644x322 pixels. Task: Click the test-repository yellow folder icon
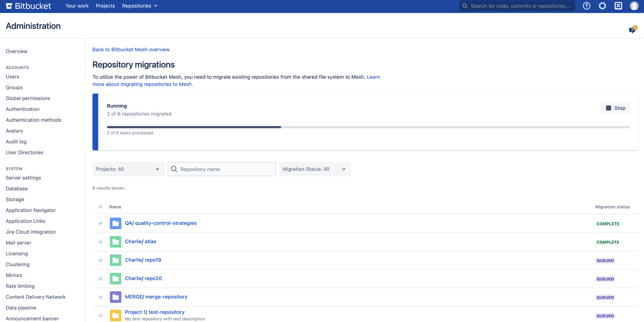pos(115,316)
